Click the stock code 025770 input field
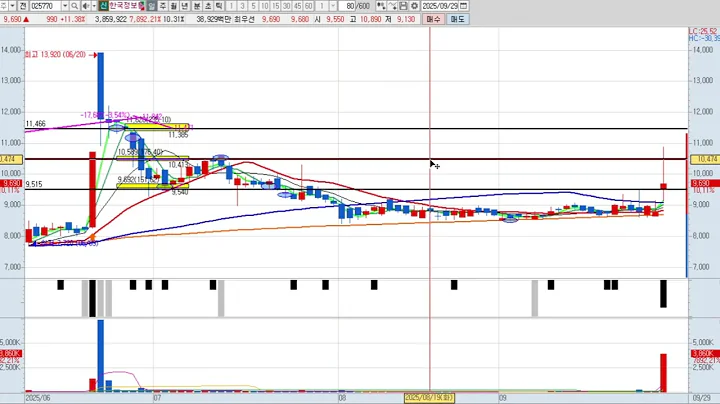720x404 pixels. click(x=45, y=6)
